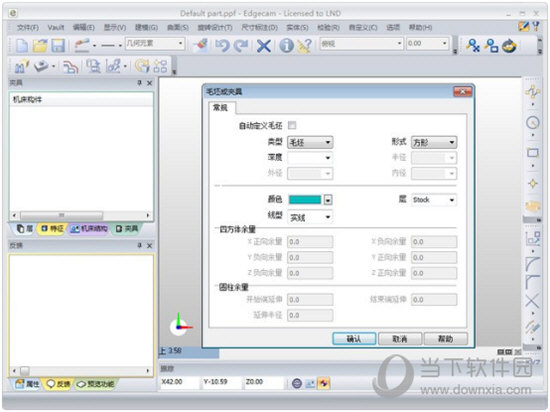550x412 pixels.
Task: Open the Vault menu
Action: 56,27
